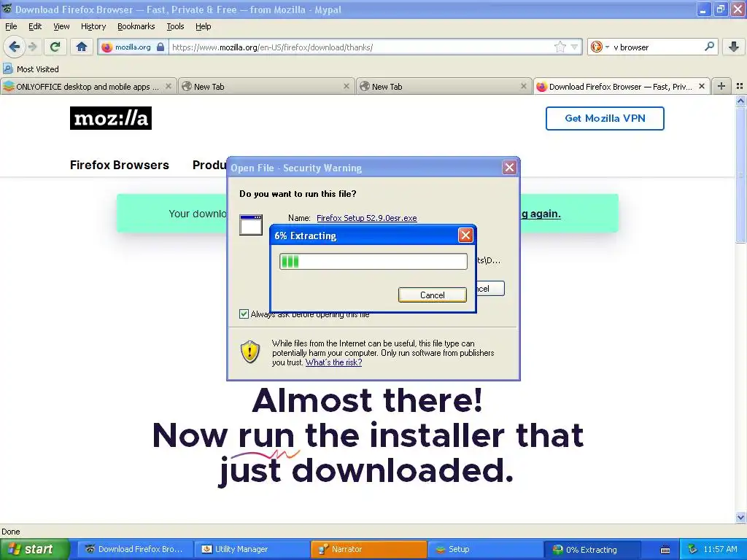Viewport: 747px width, 560px height.
Task: Click the Firefox Setup 52.9.0esr.exe link
Action: (366, 217)
